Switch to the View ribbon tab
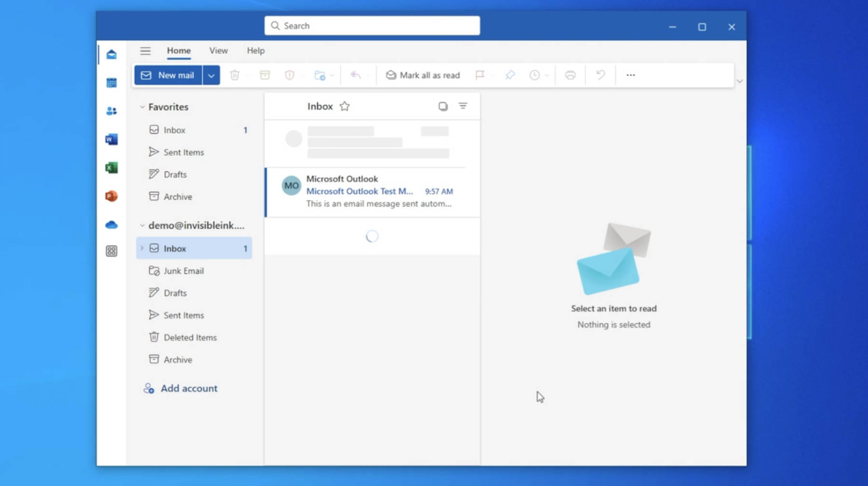Viewport: 868px width, 486px height. (218, 51)
